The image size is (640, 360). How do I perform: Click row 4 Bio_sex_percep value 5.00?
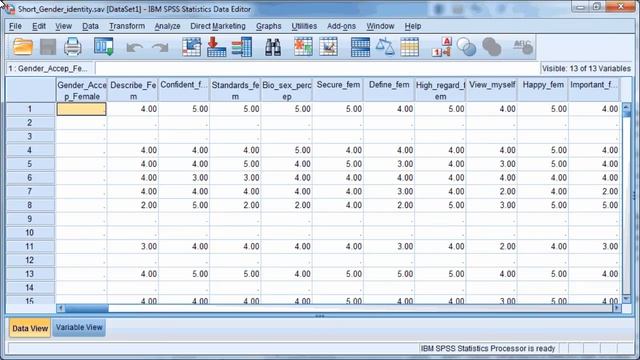tap(287, 150)
